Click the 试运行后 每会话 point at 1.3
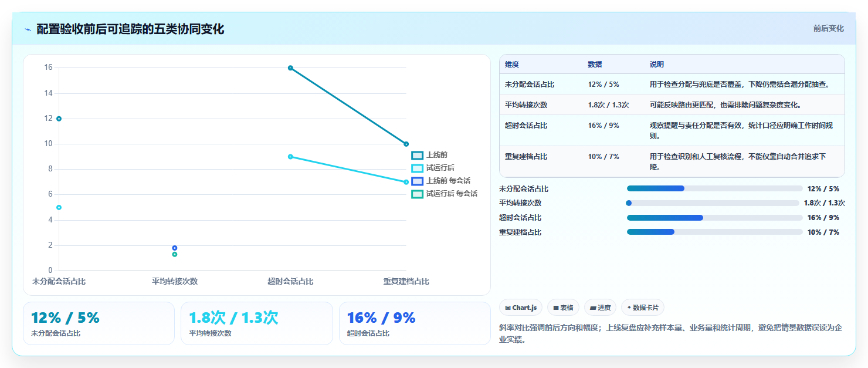Viewport: 868px width, 368px height. [175, 254]
